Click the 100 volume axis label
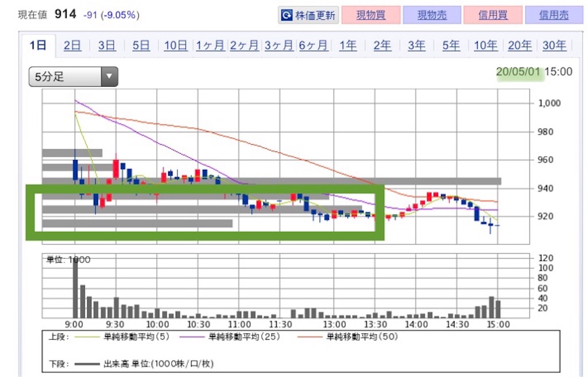The image size is (588, 377). [x=546, y=268]
